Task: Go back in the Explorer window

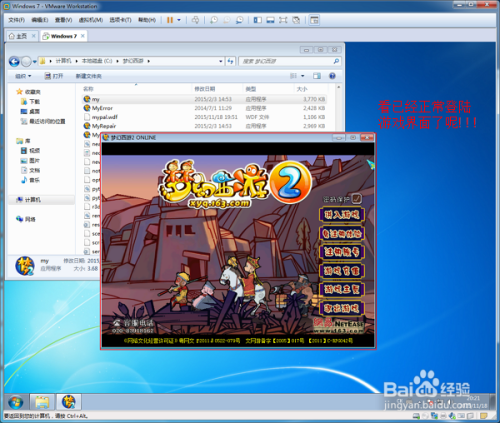Action: (x=14, y=61)
